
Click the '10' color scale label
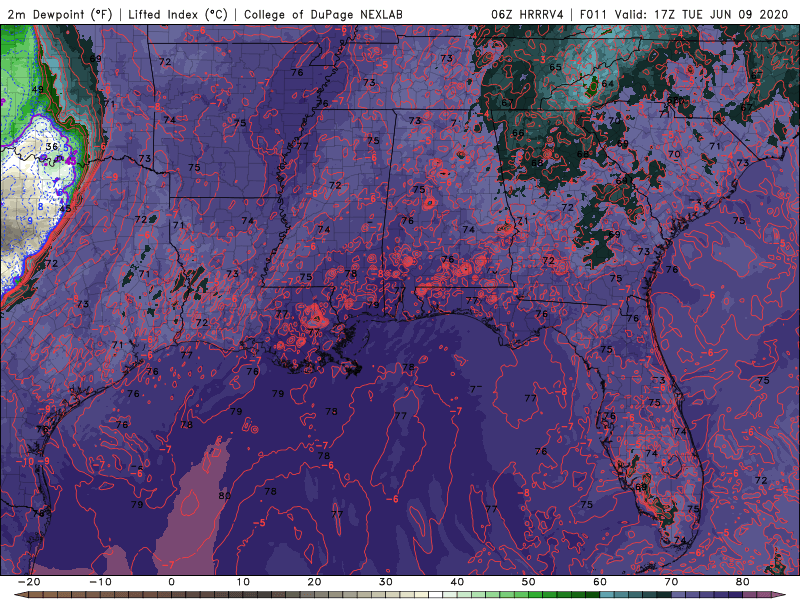tap(243, 582)
